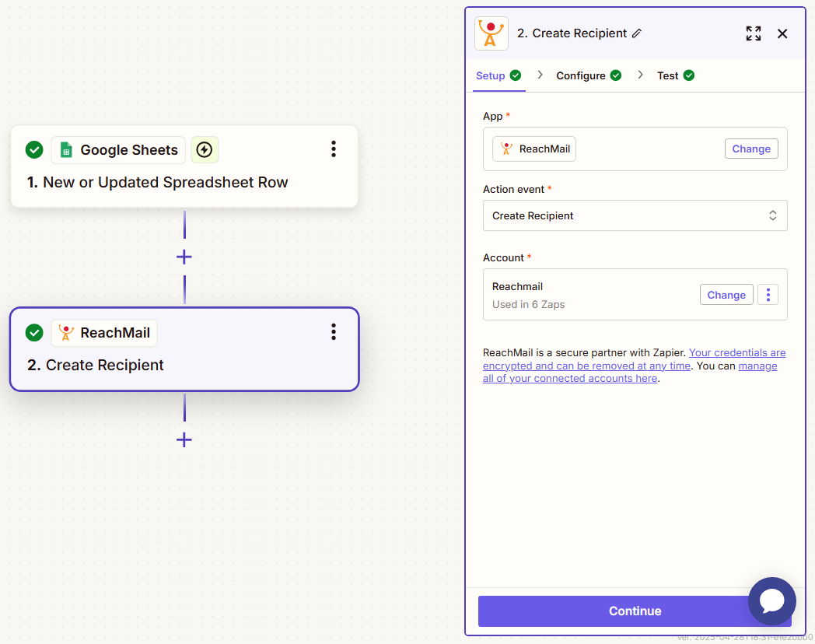
Task: Click the ReachMail label chip in step 2
Action: (x=104, y=333)
